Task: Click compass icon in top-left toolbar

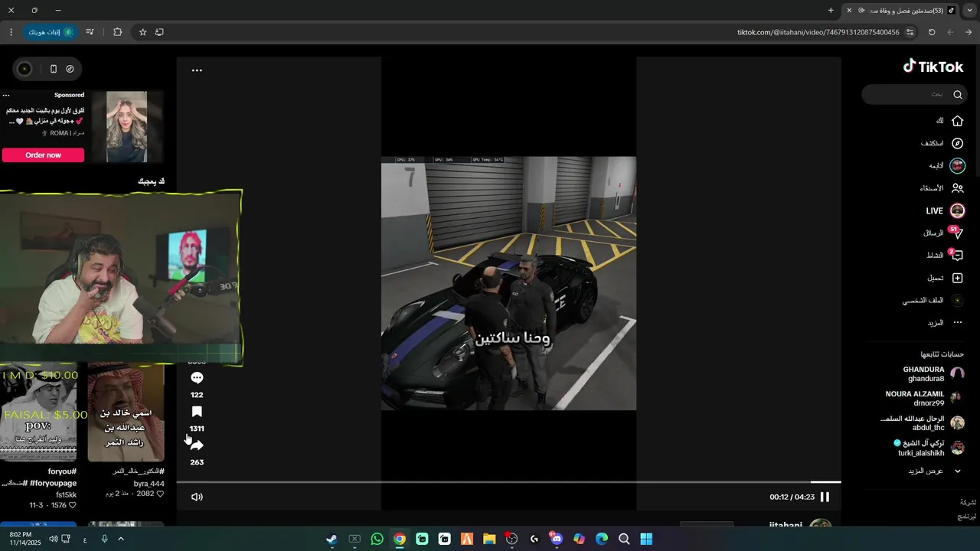Action: coord(70,69)
